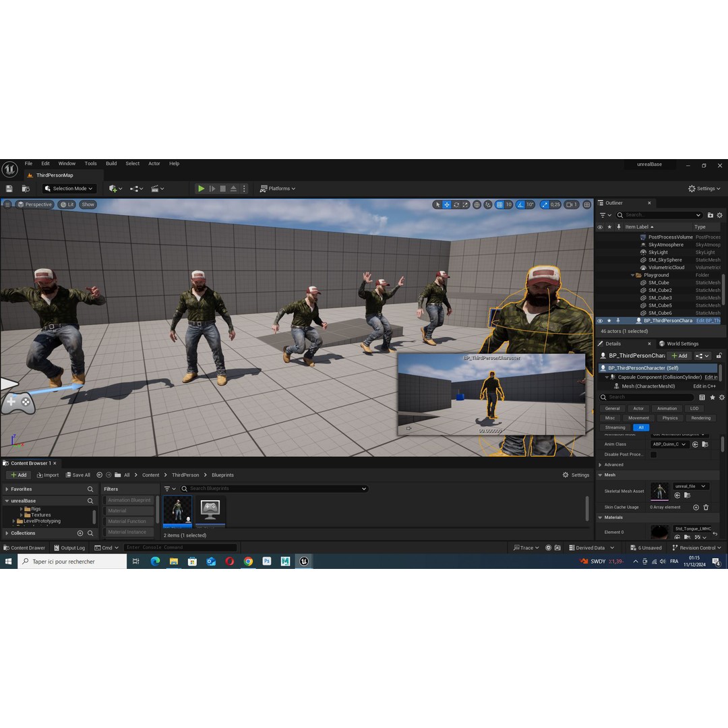Open the Output Log
Image resolution: width=728 pixels, height=728 pixels.
click(x=69, y=548)
